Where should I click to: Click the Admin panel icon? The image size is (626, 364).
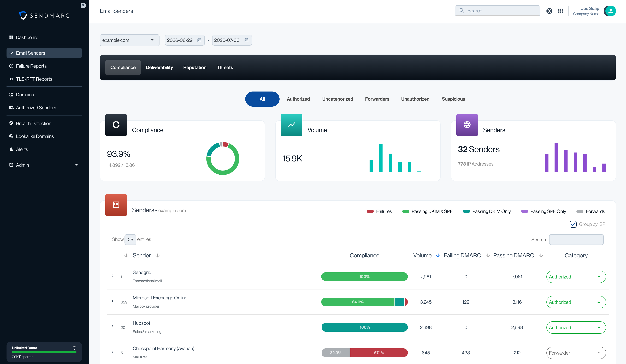(x=11, y=165)
